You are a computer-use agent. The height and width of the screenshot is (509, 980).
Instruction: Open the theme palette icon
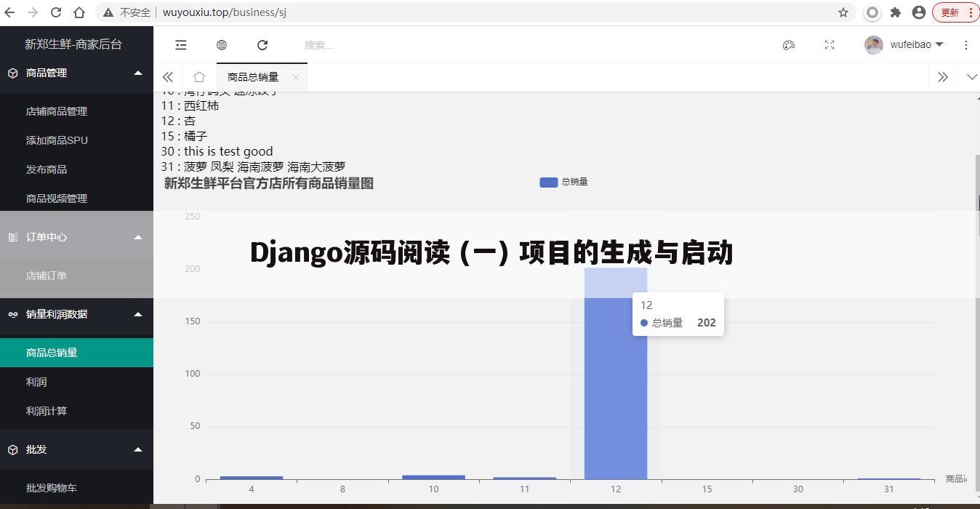(789, 45)
